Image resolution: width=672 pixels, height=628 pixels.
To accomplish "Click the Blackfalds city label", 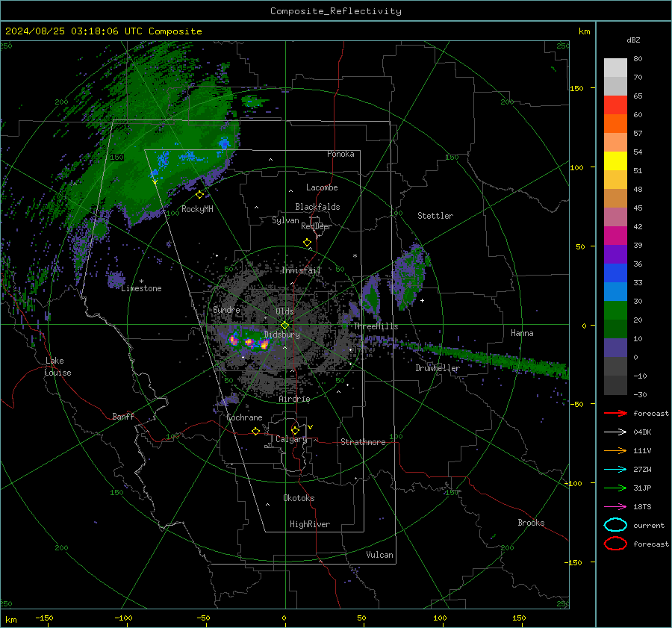I will click(x=317, y=207).
